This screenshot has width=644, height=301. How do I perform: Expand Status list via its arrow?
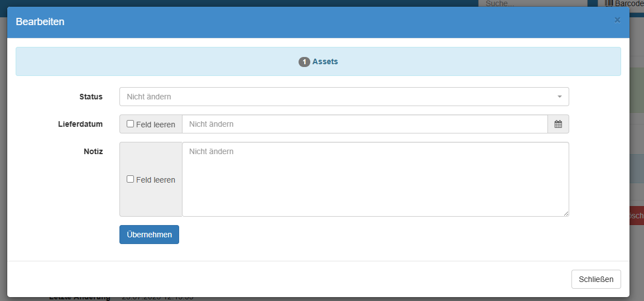pyautogui.click(x=560, y=97)
